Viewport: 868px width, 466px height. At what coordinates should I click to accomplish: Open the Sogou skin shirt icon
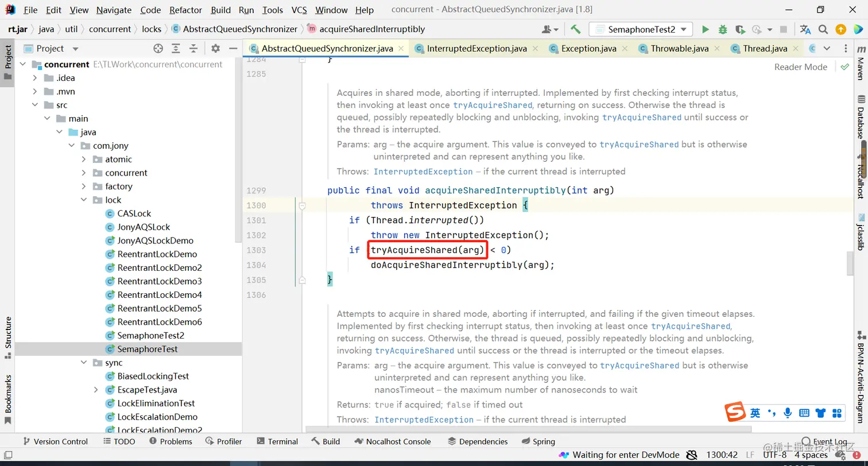[x=820, y=413]
